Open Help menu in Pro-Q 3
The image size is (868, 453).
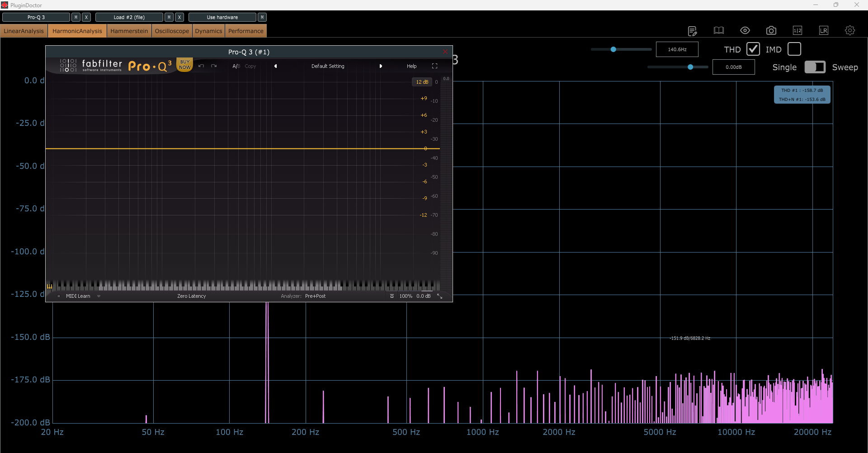411,66
